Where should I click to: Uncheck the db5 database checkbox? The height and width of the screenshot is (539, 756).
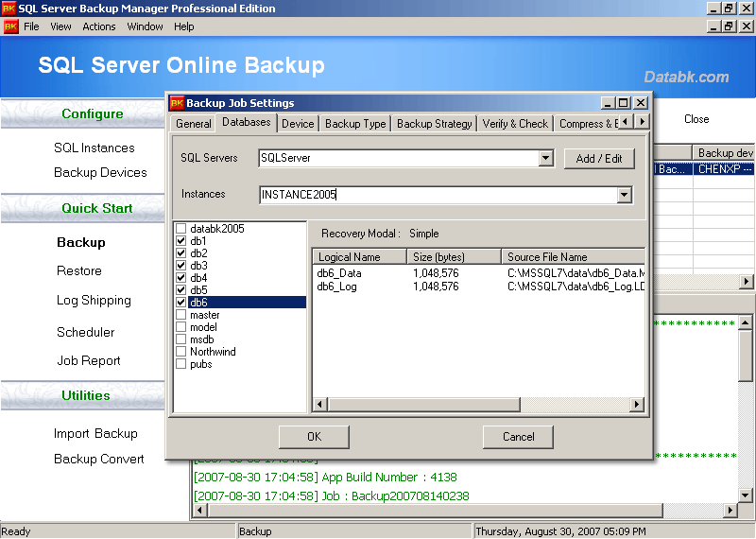[x=181, y=290]
